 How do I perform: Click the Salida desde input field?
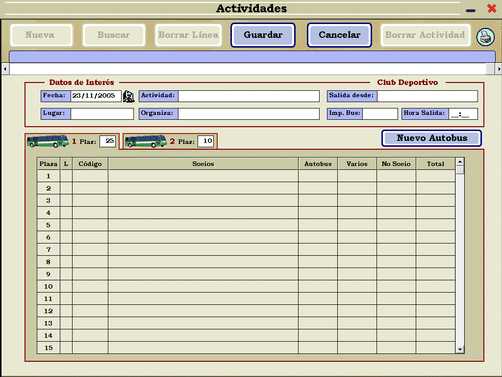coord(427,96)
